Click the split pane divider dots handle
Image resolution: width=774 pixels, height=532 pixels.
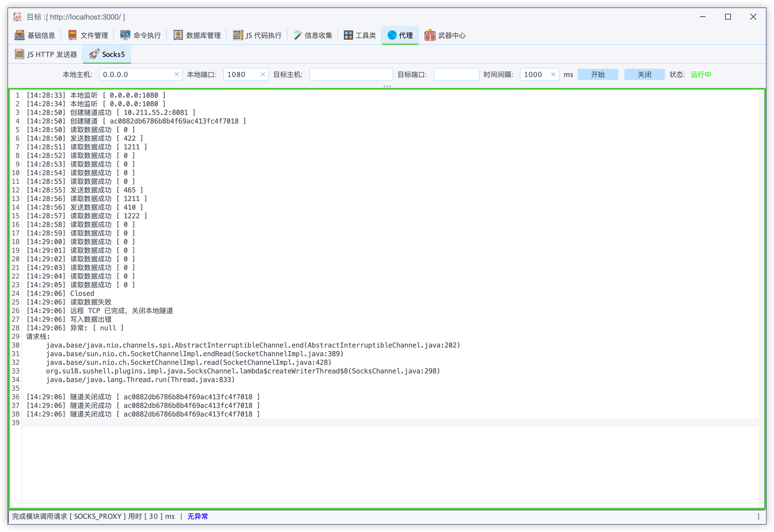tap(387, 86)
